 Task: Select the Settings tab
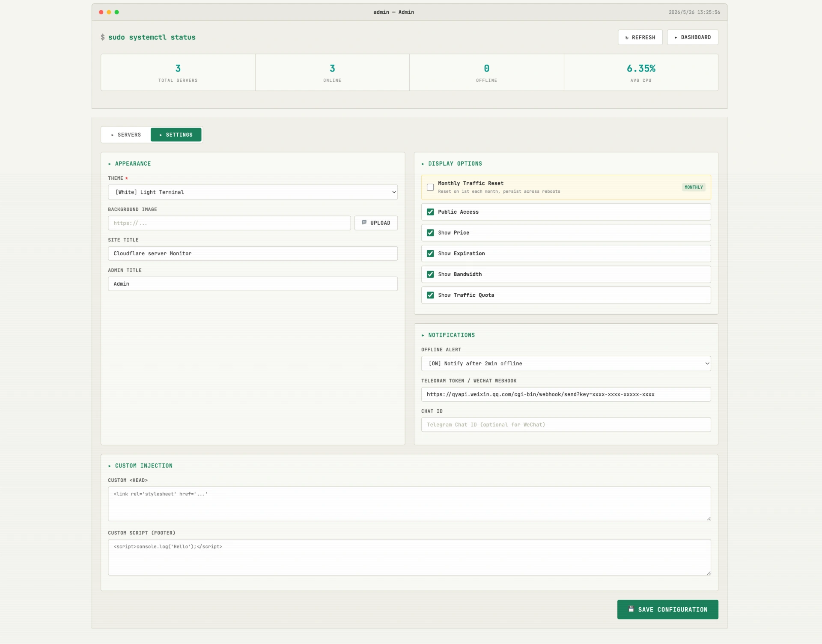tap(176, 135)
